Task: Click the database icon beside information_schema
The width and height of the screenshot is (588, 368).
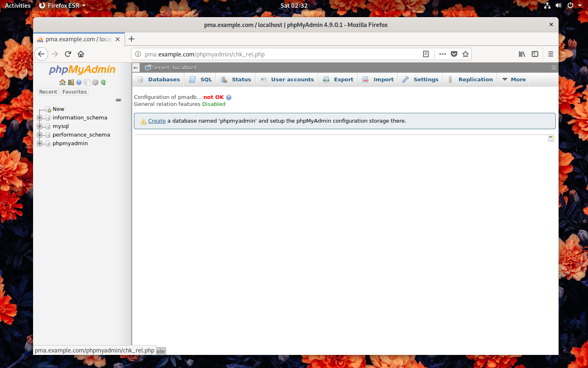Action: (48, 118)
